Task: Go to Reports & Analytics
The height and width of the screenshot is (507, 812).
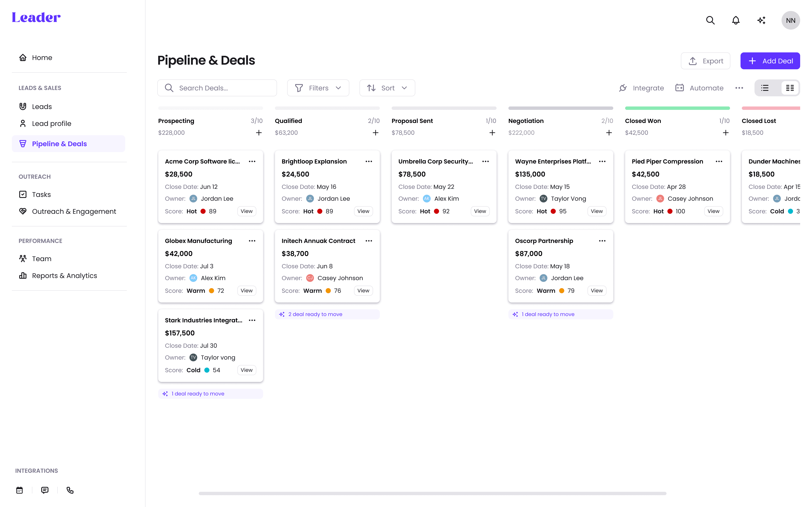Action: point(64,276)
